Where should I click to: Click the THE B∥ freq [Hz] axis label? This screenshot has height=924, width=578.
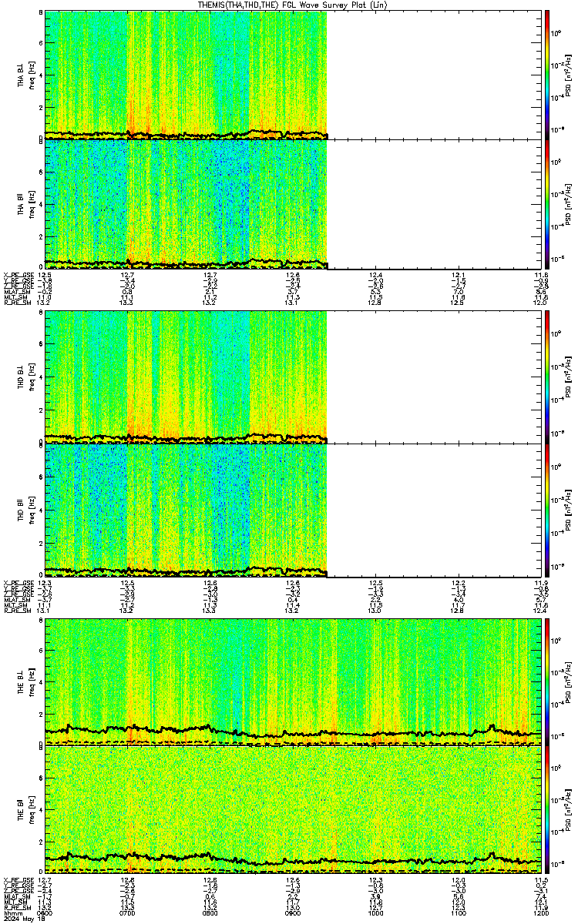32,809
